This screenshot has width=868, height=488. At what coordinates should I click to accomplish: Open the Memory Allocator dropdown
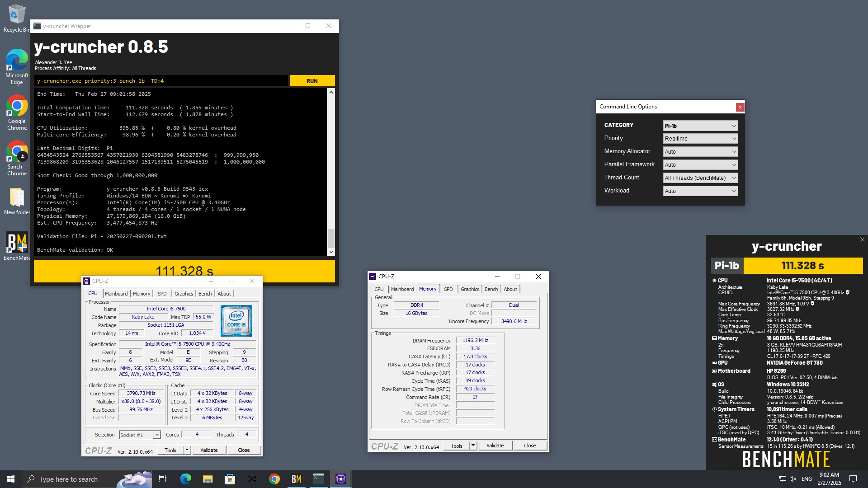click(x=701, y=152)
